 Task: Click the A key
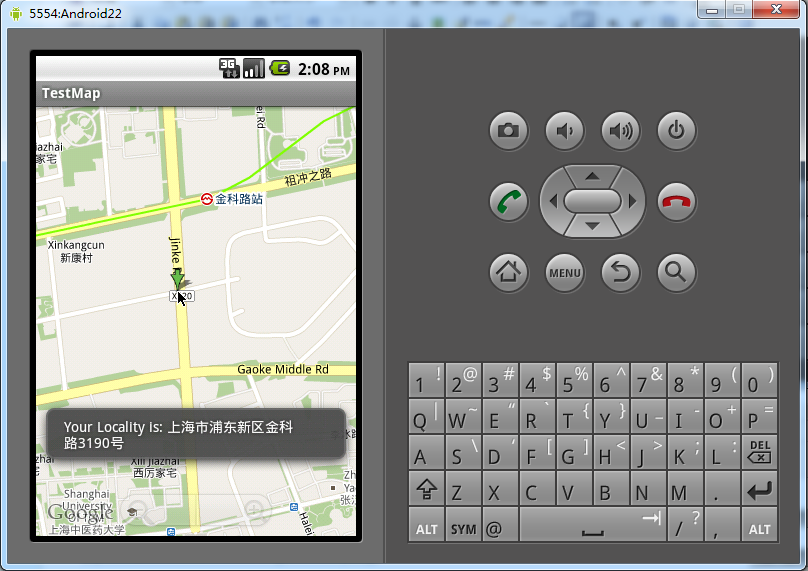[x=427, y=452]
